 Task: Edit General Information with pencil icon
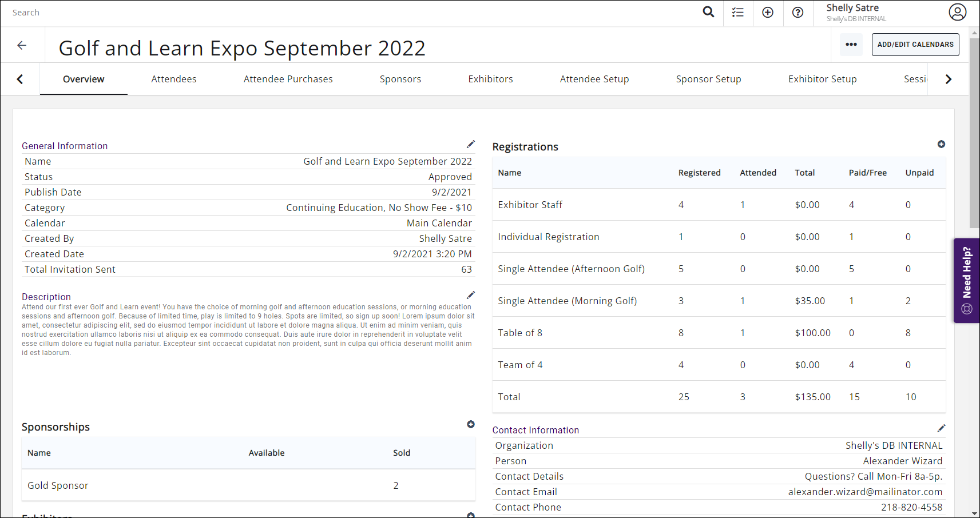[x=471, y=144]
